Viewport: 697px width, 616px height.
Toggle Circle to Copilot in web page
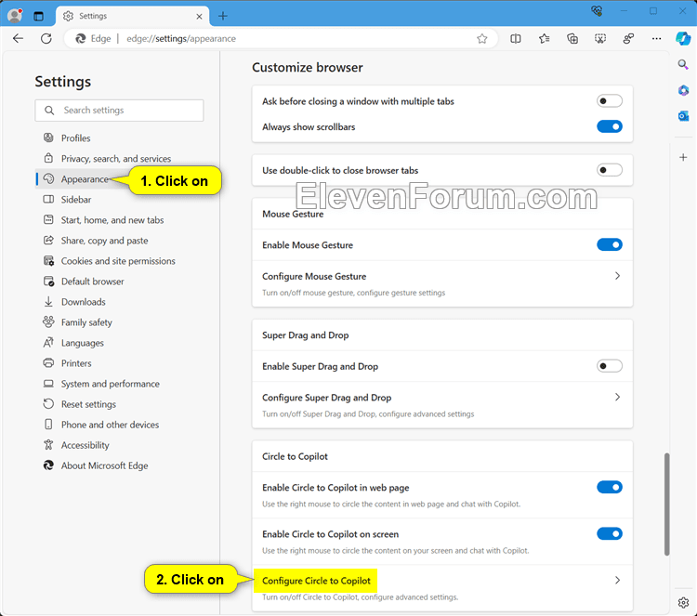(x=609, y=487)
